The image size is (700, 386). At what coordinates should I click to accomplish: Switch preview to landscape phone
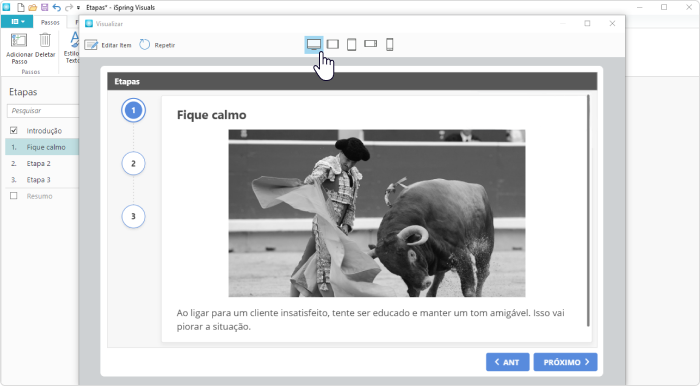(371, 44)
